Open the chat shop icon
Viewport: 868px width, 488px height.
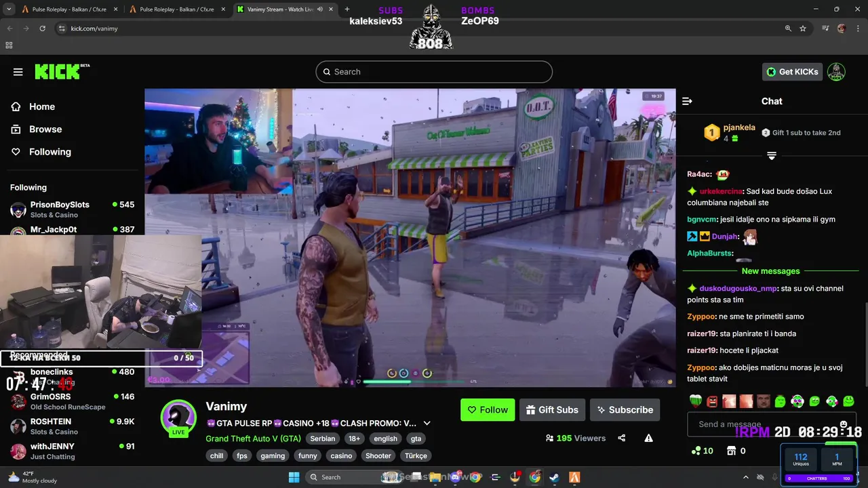click(731, 451)
